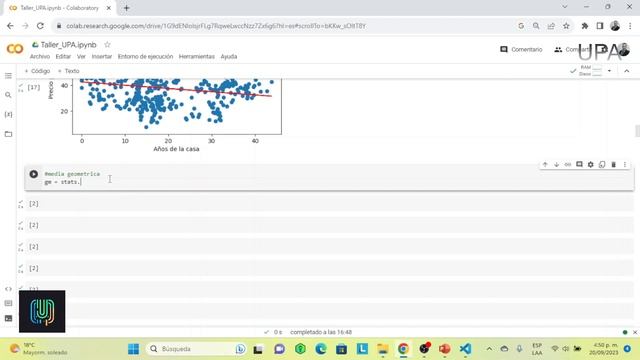The width and height of the screenshot is (640, 360).
Task: Open the Archivo menu
Action: coord(40,56)
